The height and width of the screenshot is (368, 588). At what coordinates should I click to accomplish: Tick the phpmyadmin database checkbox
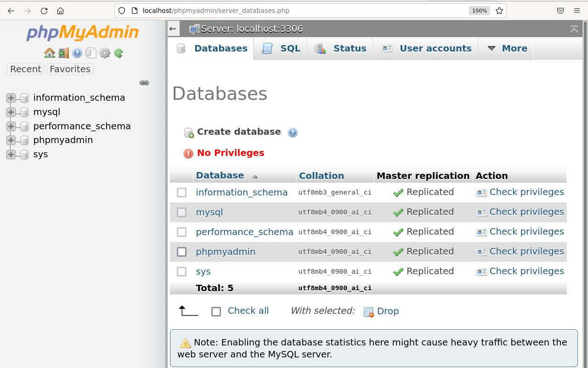pos(182,252)
